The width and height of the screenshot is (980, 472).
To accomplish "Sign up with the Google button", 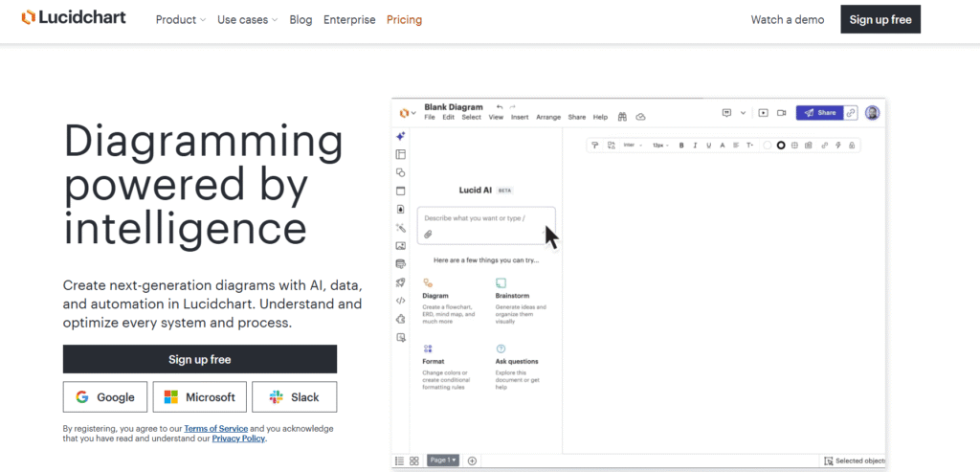I will tap(105, 397).
